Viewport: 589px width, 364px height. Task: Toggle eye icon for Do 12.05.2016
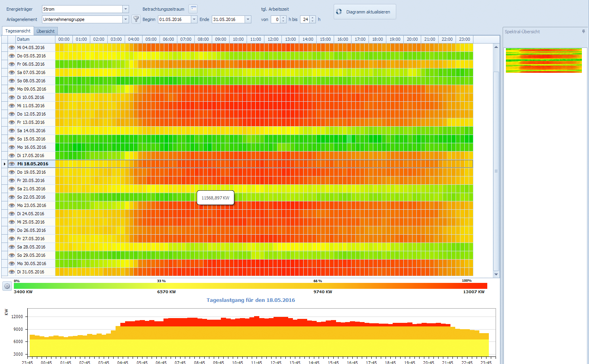(12, 114)
